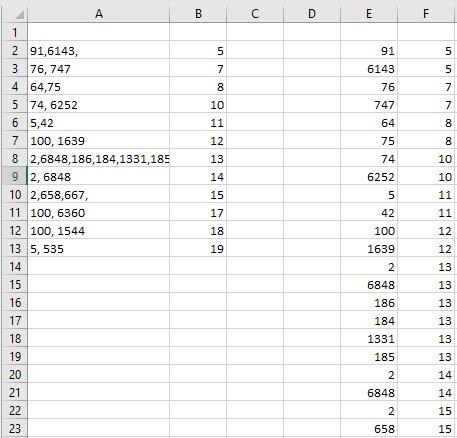Image resolution: width=457 pixels, height=438 pixels.
Task: Click cell B3 with value 7
Action: coord(198,69)
